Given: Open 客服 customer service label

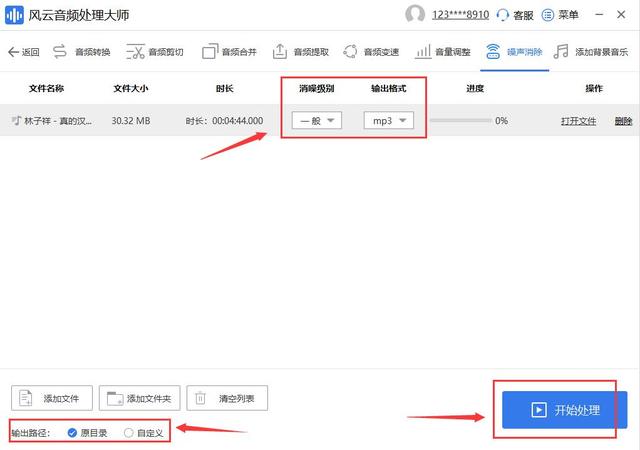Looking at the screenshot, I should (523, 16).
